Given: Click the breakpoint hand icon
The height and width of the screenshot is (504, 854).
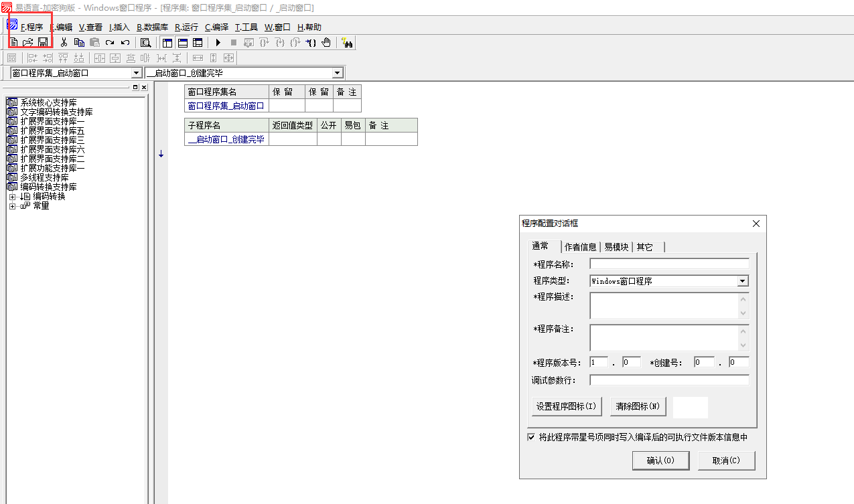Looking at the screenshot, I should (326, 42).
